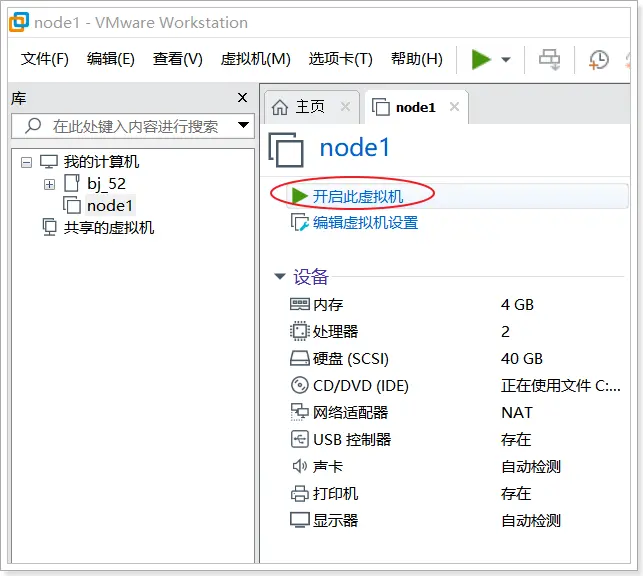Click the send Ctrl+Alt+Del toolbar icon

[549, 60]
